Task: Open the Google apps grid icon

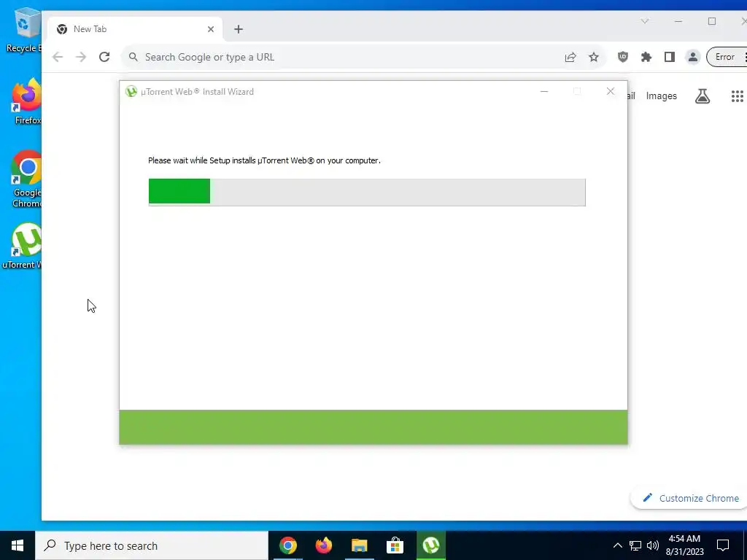Action: click(x=737, y=96)
